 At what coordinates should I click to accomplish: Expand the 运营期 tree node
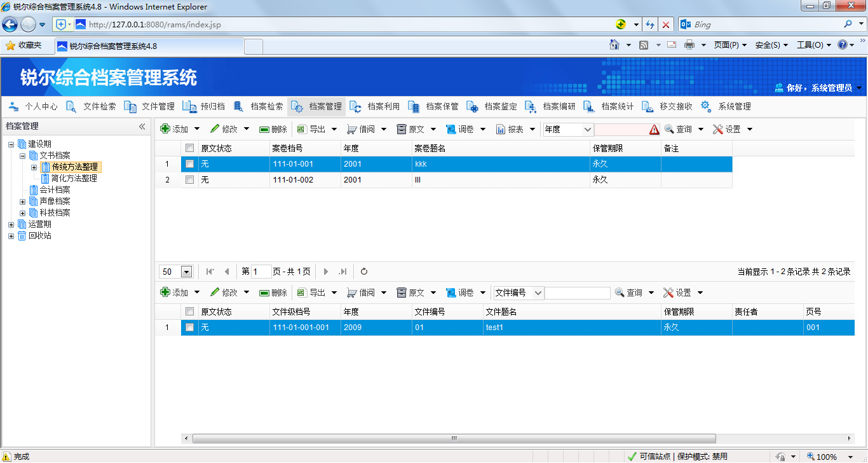click(11, 224)
